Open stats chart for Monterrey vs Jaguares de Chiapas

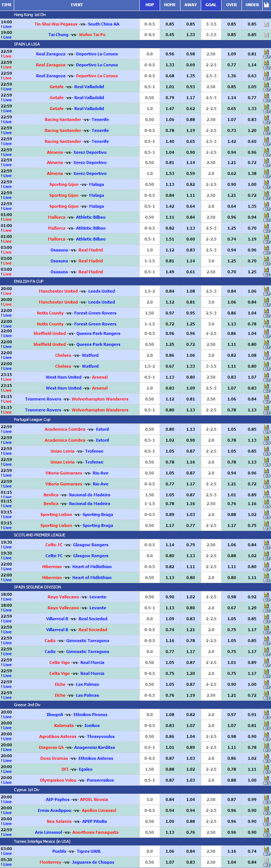pos(266,860)
